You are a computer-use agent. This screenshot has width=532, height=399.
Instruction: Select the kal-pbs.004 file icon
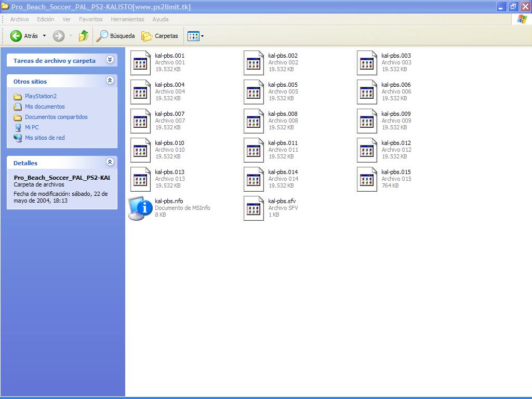(140, 92)
